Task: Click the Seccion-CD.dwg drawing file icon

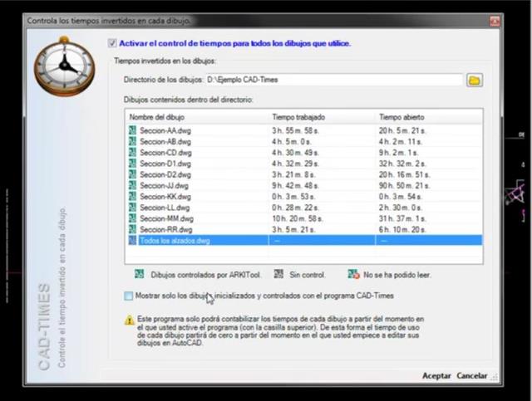Action: pyautogui.click(x=132, y=153)
